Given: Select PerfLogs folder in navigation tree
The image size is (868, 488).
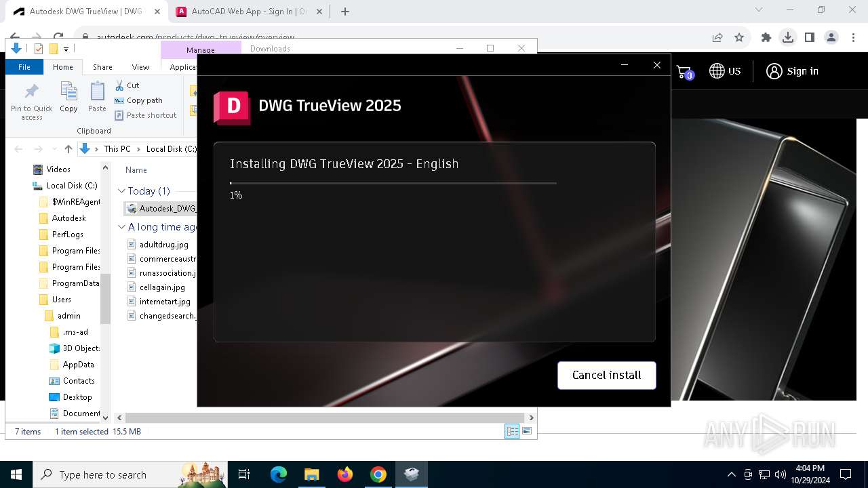Looking at the screenshot, I should [x=68, y=235].
